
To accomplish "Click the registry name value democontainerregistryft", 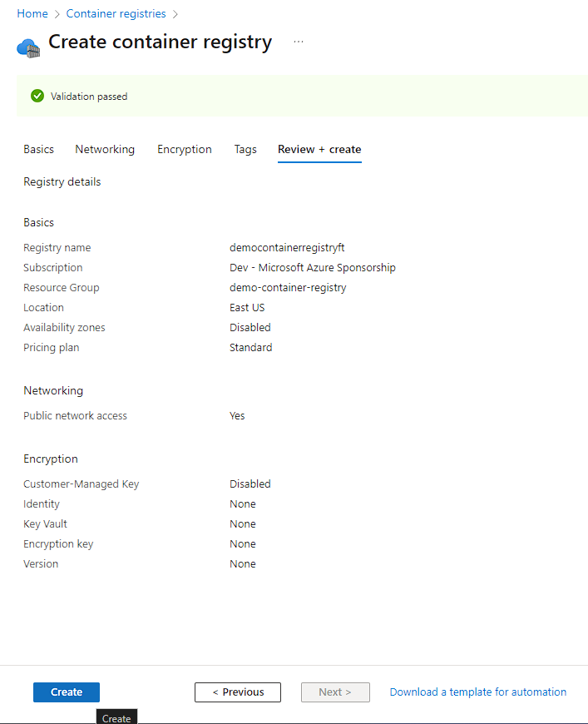I will [287, 248].
